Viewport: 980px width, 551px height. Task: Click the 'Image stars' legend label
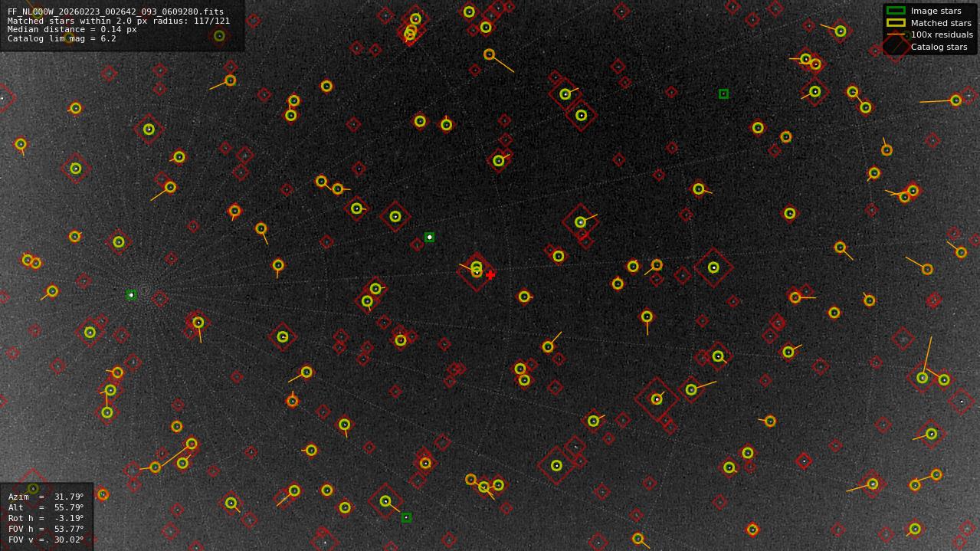pyautogui.click(x=936, y=11)
